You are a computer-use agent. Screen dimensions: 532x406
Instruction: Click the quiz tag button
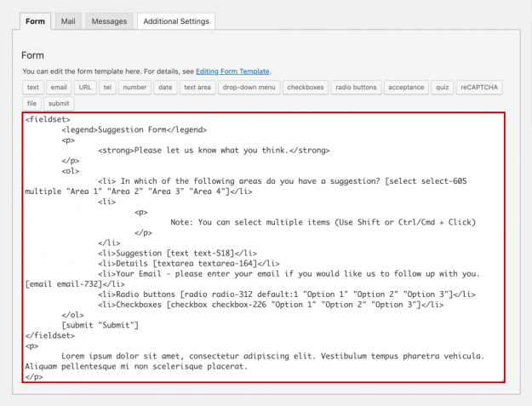coord(443,87)
